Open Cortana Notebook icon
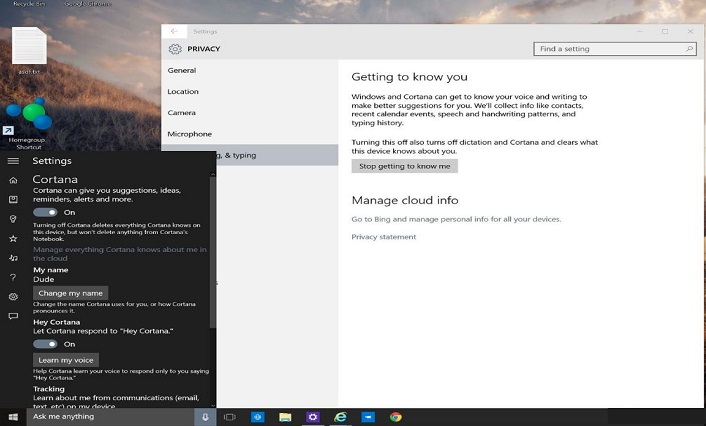 (x=13, y=199)
